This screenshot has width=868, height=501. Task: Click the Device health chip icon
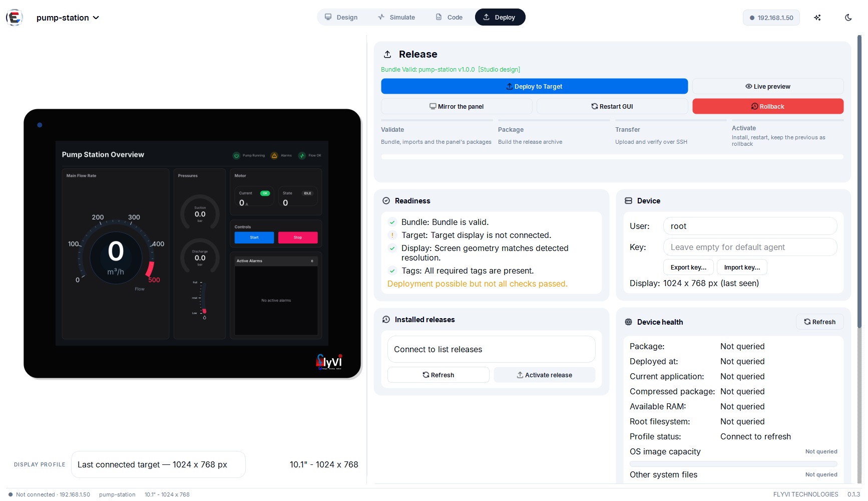(628, 322)
